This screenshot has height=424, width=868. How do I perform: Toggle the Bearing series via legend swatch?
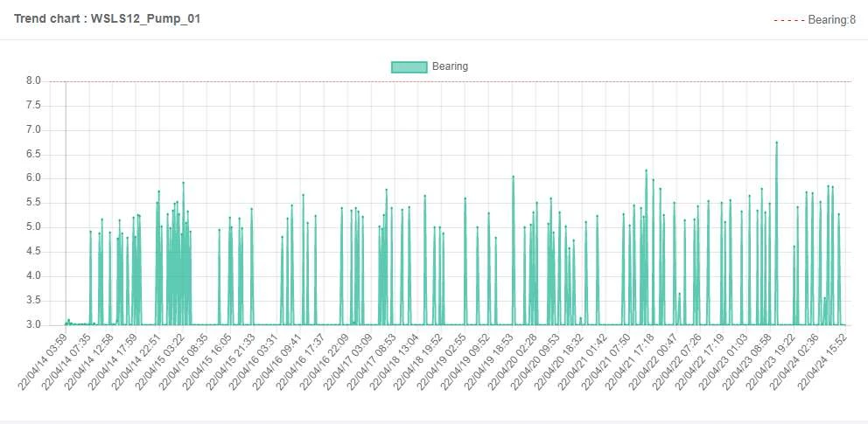point(409,67)
